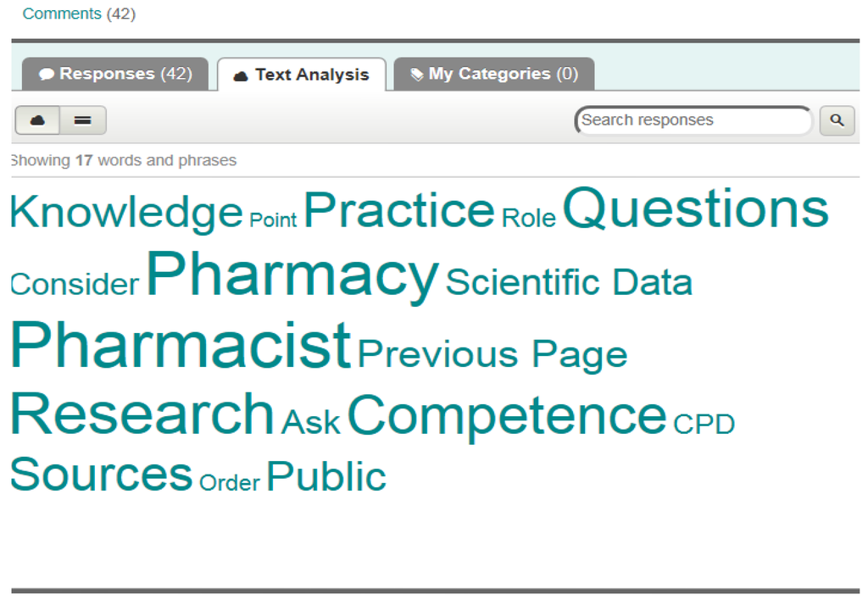This screenshot has height=600, width=868.
Task: Switch to list view of words
Action: [x=82, y=119]
